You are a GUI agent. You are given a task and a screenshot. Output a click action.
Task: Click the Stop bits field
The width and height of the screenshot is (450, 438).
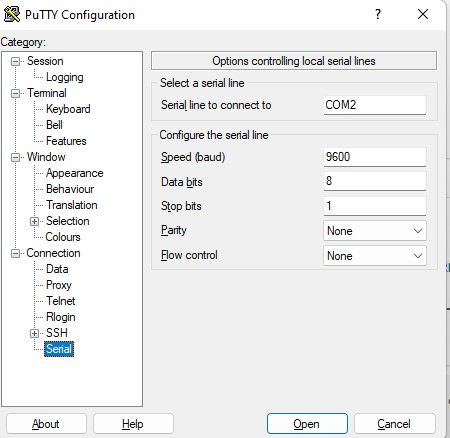[x=375, y=206]
